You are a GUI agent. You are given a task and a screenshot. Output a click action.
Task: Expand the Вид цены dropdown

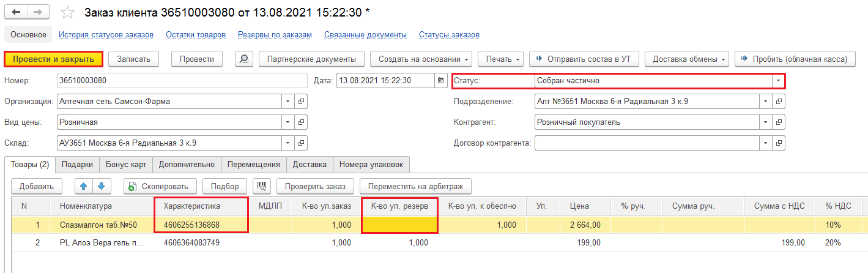point(288,122)
